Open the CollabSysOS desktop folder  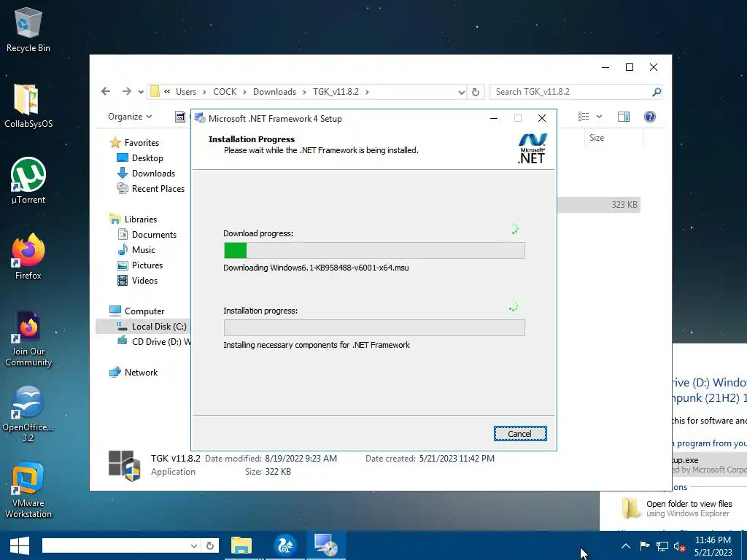[x=28, y=106]
